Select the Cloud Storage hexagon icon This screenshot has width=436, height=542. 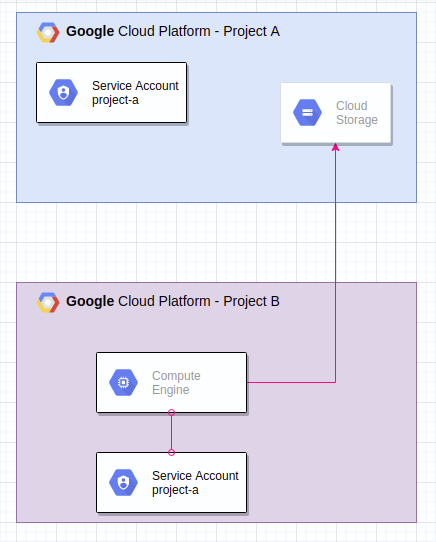click(307, 113)
